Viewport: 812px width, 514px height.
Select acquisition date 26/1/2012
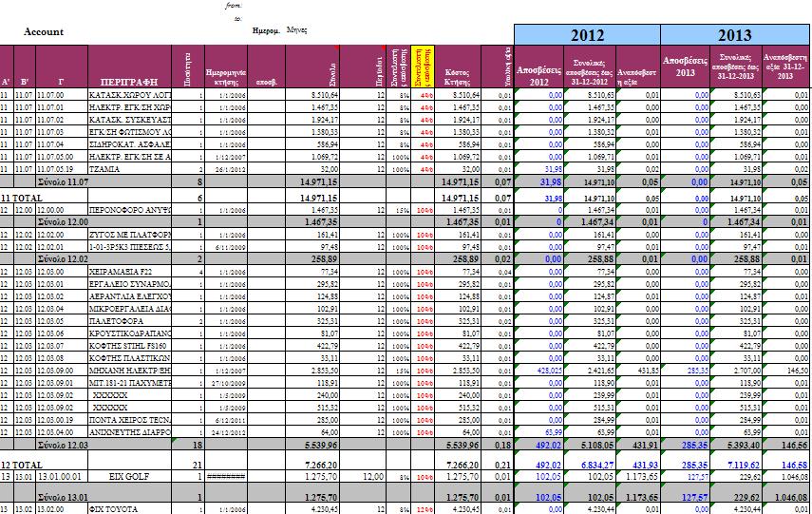[x=226, y=169]
